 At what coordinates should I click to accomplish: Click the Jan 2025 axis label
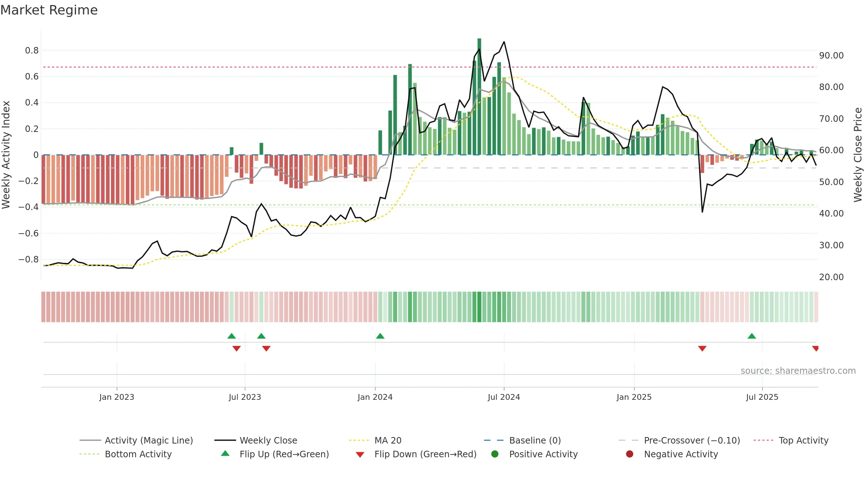pyautogui.click(x=634, y=397)
